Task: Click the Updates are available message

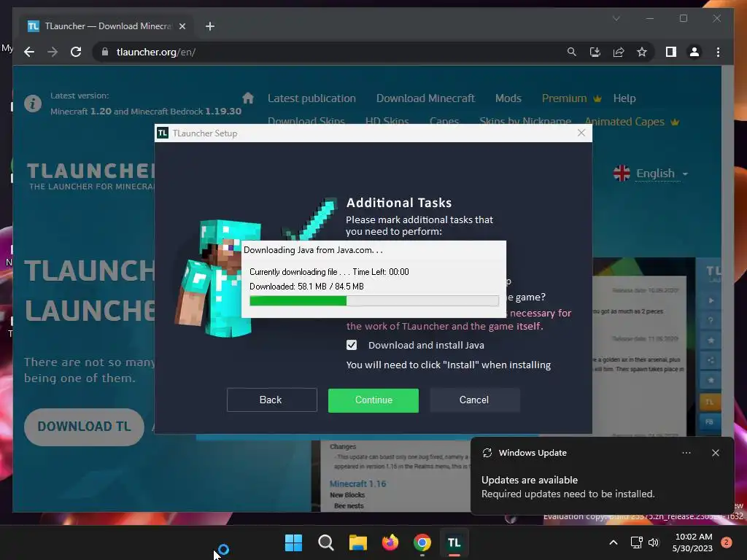Action: tap(530, 480)
